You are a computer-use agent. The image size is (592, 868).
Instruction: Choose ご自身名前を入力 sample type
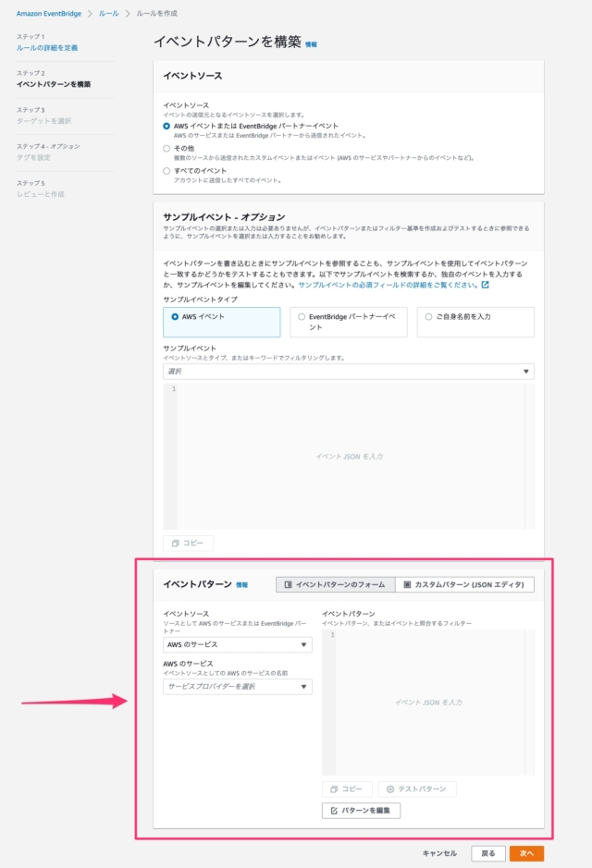click(x=475, y=323)
